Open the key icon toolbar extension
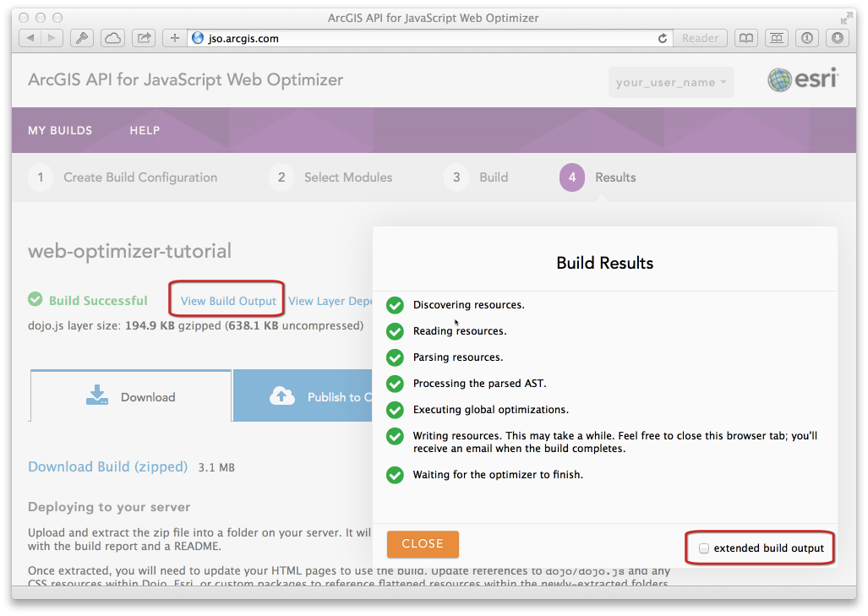The image size is (868, 616). click(x=82, y=38)
